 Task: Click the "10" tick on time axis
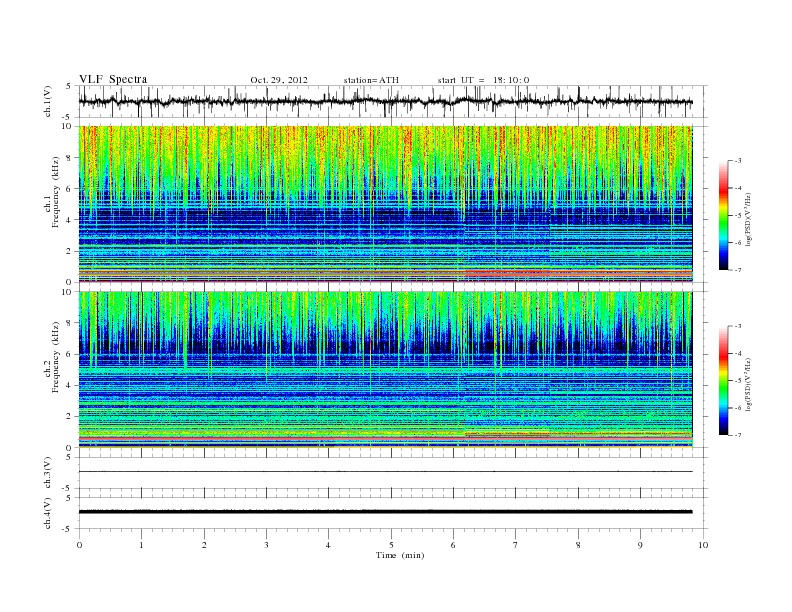point(703,545)
